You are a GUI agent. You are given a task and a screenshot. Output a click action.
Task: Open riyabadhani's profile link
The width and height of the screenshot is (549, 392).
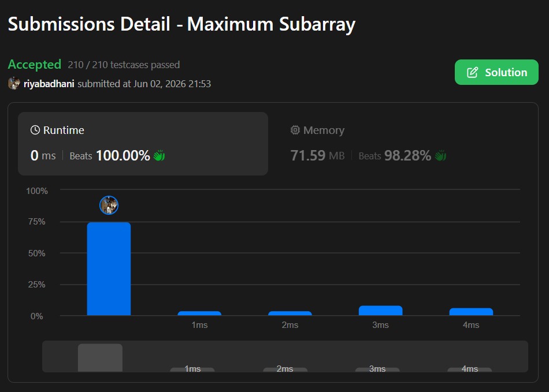coord(49,84)
